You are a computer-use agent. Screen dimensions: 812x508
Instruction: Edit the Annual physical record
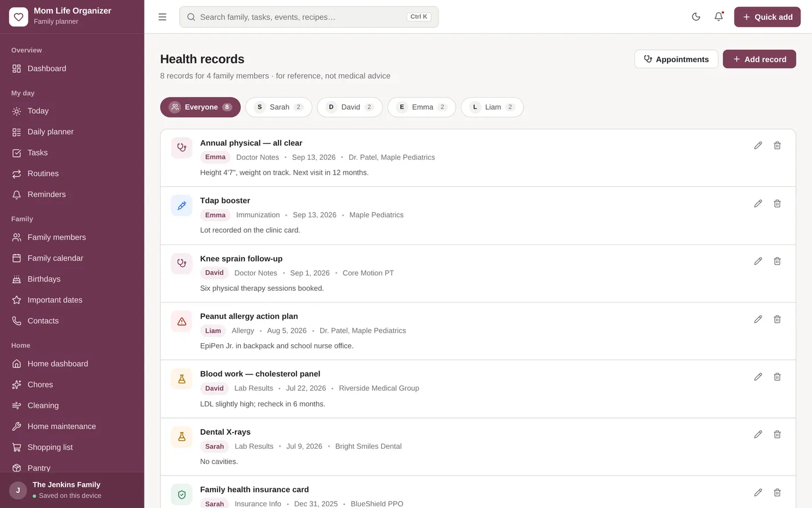(758, 146)
